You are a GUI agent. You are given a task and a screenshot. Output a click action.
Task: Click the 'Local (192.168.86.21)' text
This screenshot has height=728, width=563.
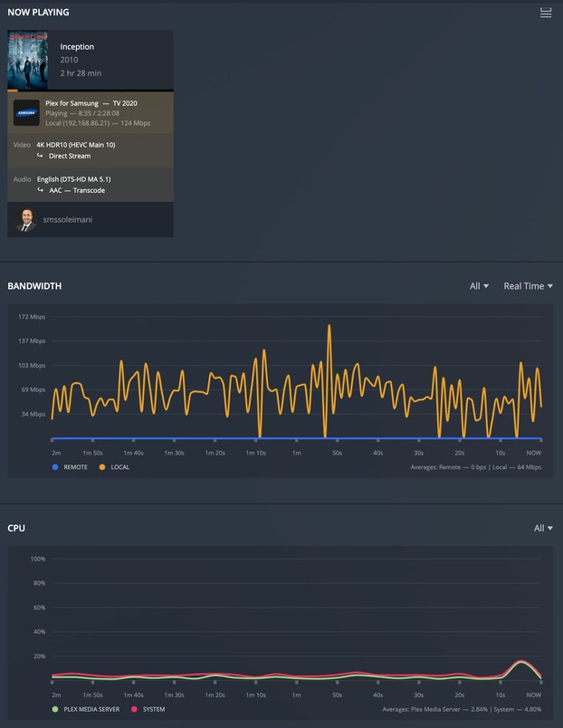[x=78, y=123]
